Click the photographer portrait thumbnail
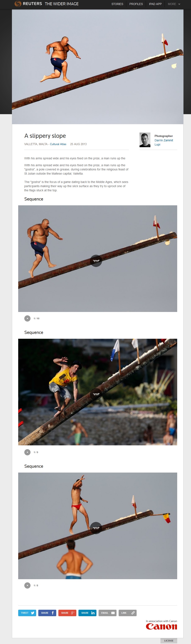 pyautogui.click(x=145, y=140)
